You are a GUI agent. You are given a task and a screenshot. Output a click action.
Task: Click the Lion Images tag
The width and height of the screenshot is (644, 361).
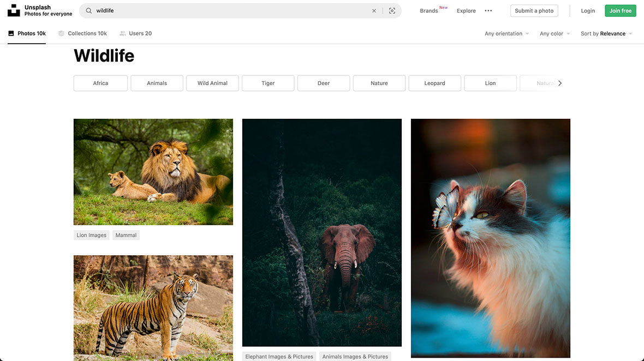[x=91, y=235]
